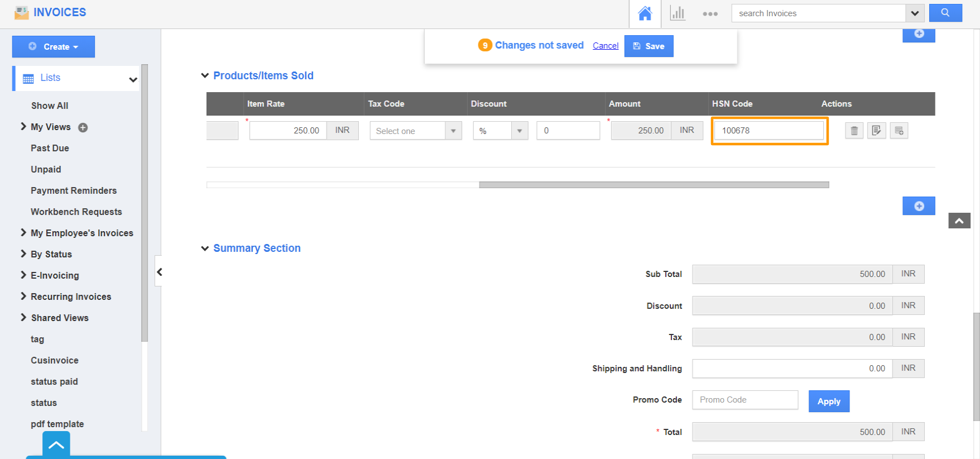Click the Cancel link

(606, 46)
